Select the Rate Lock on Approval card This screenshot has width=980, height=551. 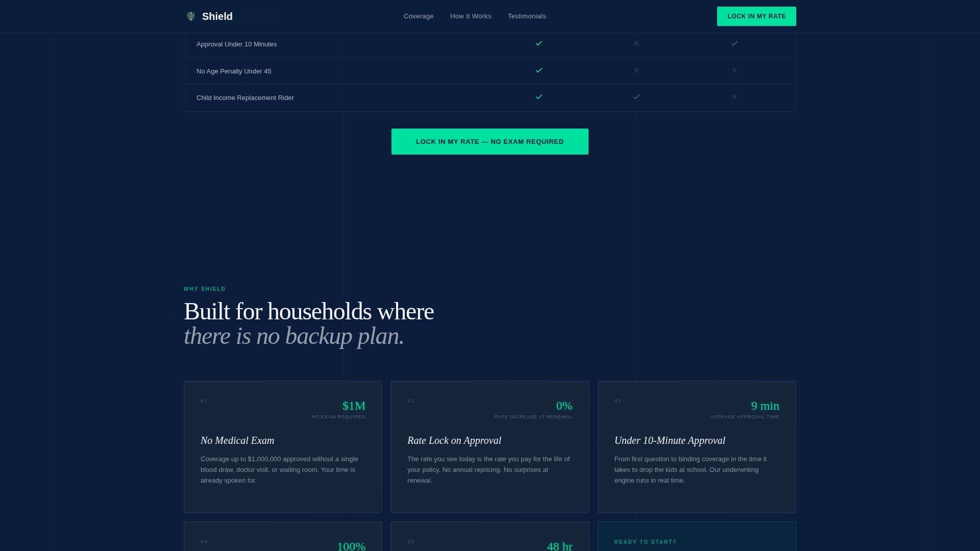pyautogui.click(x=489, y=446)
